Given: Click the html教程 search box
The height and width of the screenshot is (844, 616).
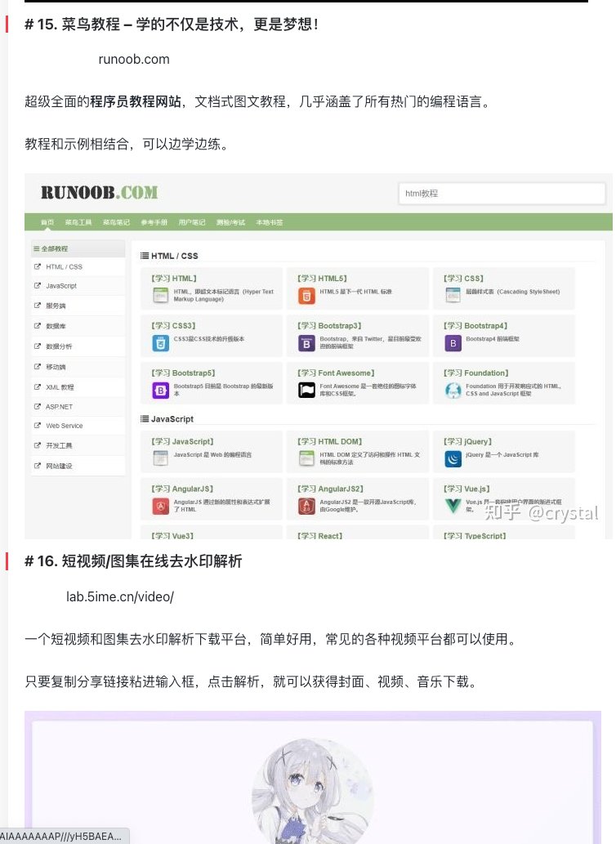Looking at the screenshot, I should click(502, 194).
